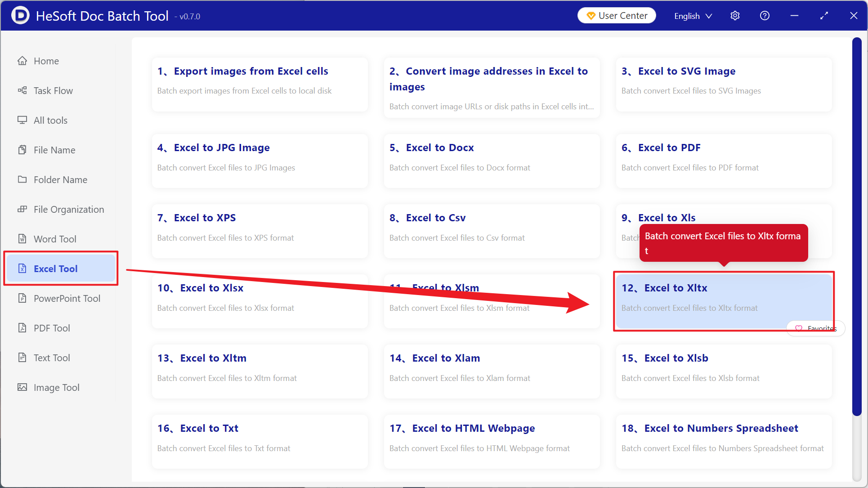The height and width of the screenshot is (488, 868).
Task: Select All tools in the sidebar
Action: tap(62, 120)
